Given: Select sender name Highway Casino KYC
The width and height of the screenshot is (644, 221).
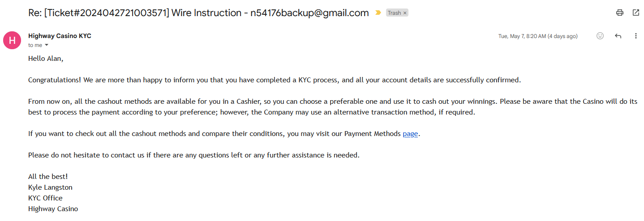Looking at the screenshot, I should pos(60,36).
